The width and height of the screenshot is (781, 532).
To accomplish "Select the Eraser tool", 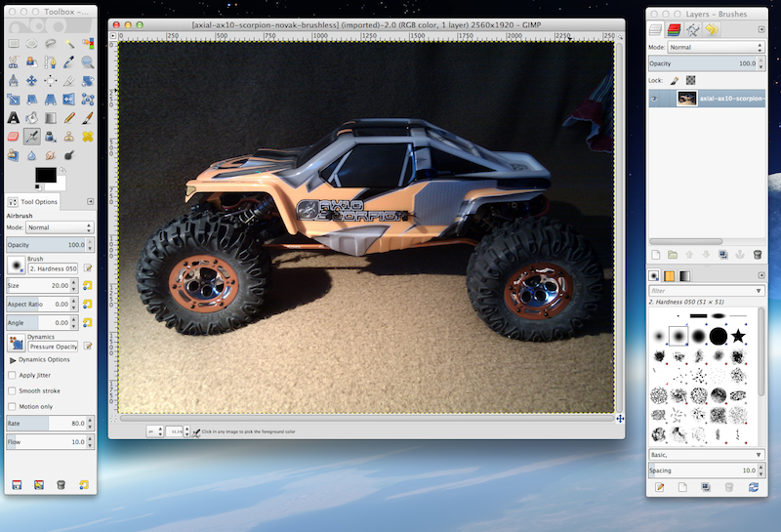I will [14, 137].
